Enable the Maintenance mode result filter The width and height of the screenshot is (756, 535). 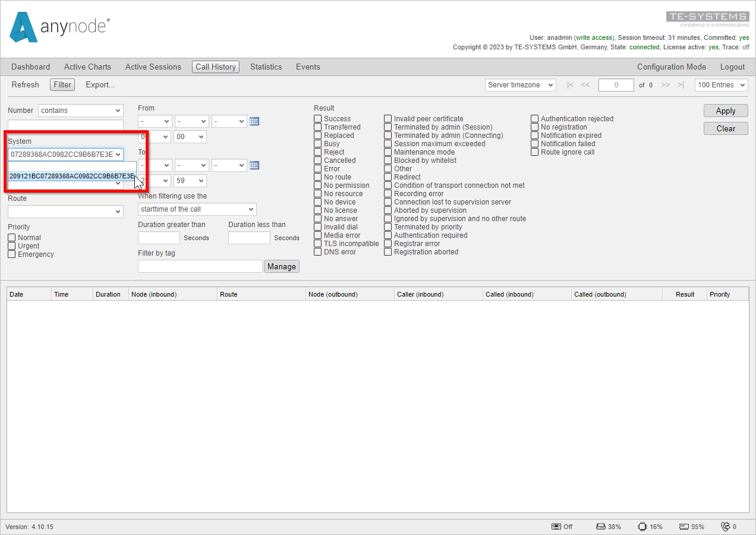[x=388, y=152]
